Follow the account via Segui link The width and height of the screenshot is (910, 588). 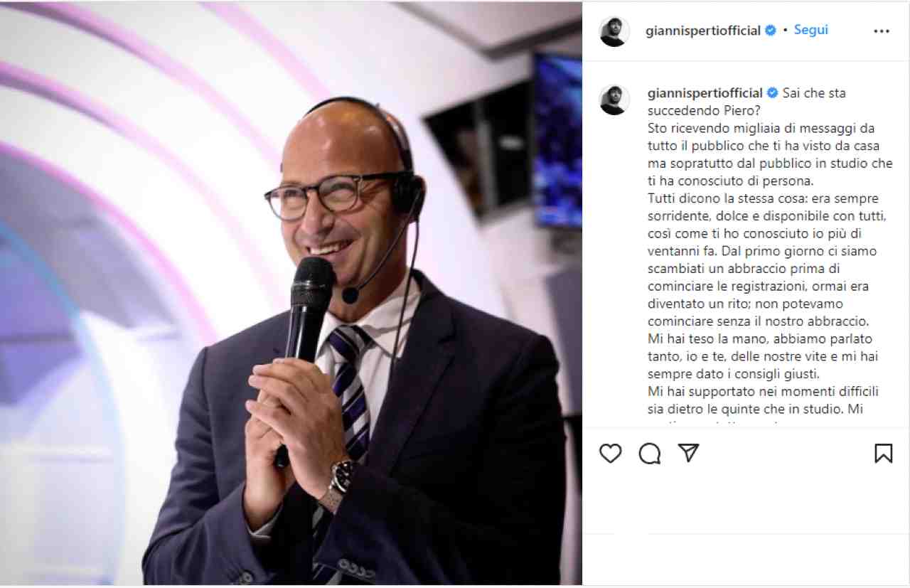point(810,30)
